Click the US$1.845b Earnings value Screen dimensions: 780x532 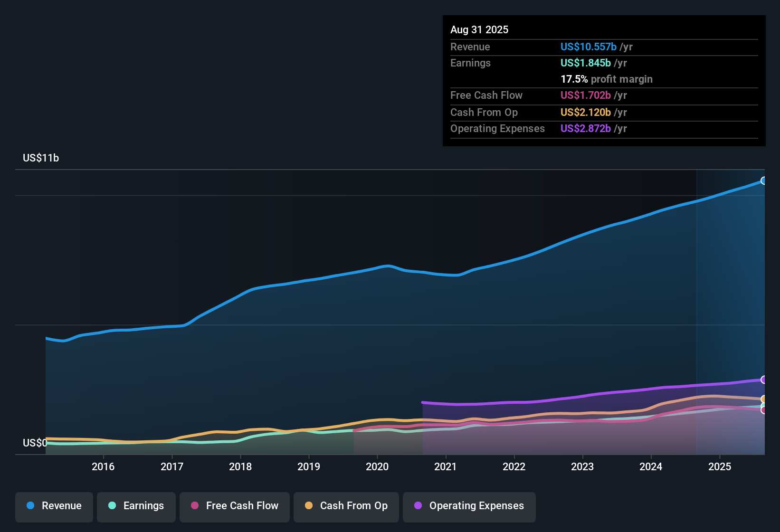(x=585, y=63)
